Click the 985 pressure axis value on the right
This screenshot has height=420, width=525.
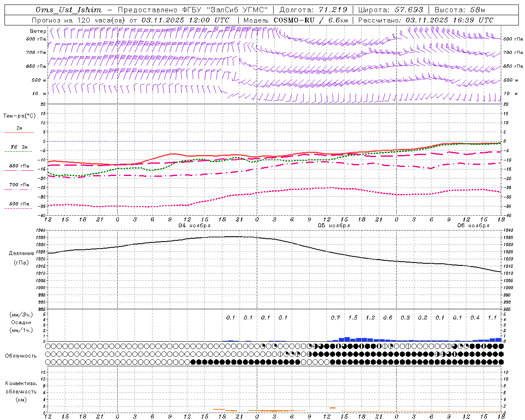(507, 309)
